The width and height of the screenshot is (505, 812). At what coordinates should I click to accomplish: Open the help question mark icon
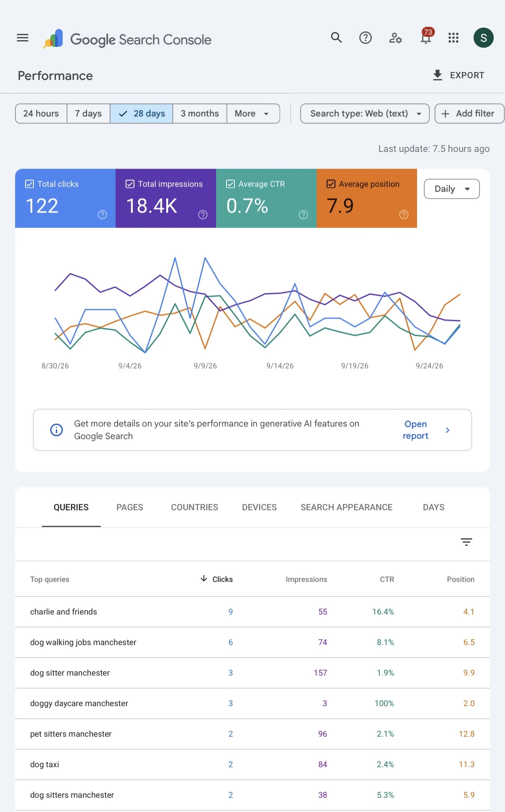tap(366, 38)
